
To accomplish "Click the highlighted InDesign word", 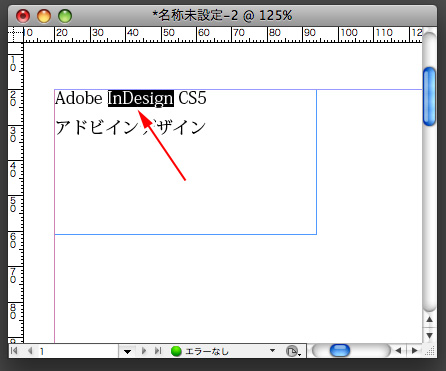I will pos(141,99).
